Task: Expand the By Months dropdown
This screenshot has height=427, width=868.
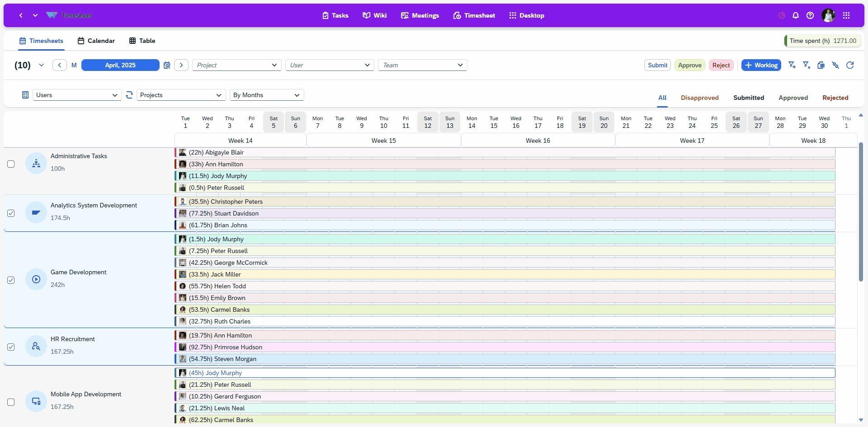Action: (266, 95)
